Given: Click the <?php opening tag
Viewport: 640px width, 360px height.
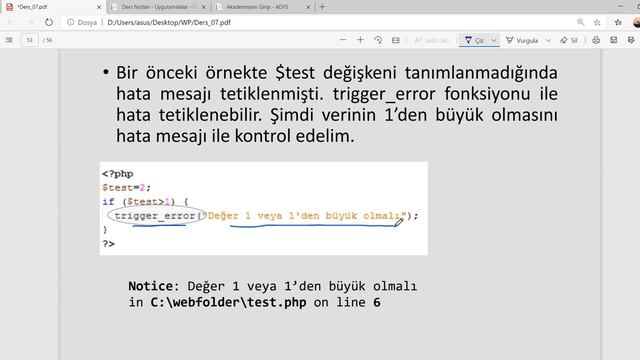Looking at the screenshot, I should point(118,174).
